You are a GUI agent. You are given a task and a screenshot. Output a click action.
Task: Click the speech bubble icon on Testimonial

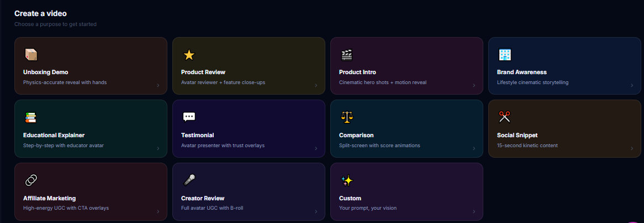[x=189, y=117]
